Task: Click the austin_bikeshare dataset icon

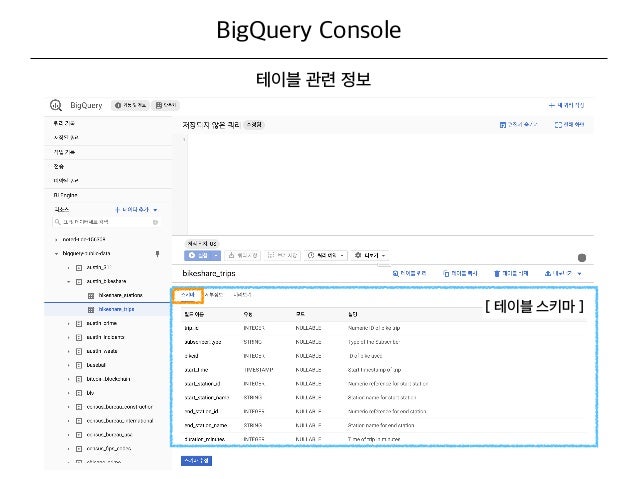Action: (x=79, y=282)
